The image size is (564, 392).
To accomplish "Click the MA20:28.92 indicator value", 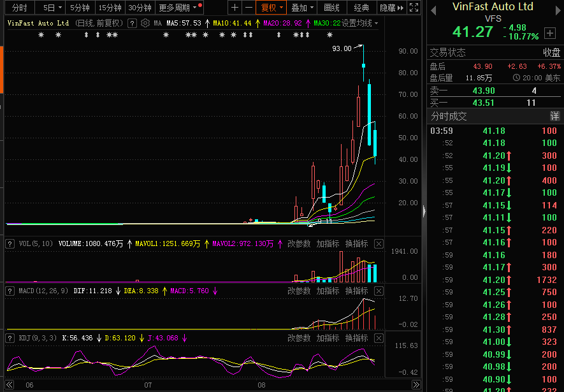I will pyautogui.click(x=282, y=24).
